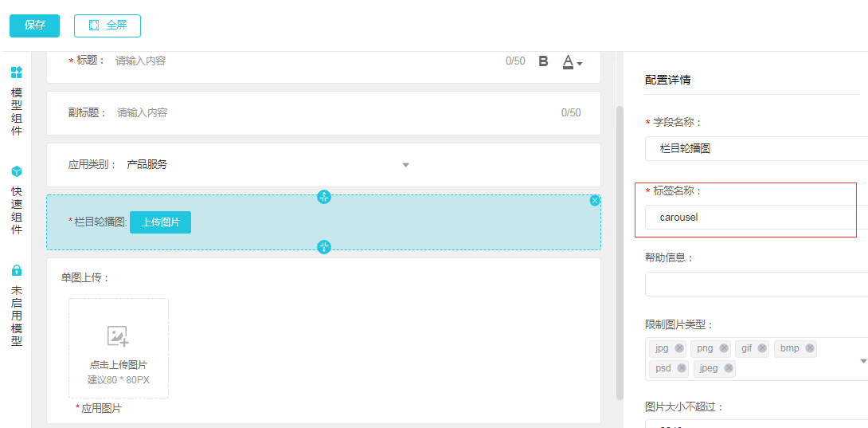Remove the bmp file type tag

(810, 348)
